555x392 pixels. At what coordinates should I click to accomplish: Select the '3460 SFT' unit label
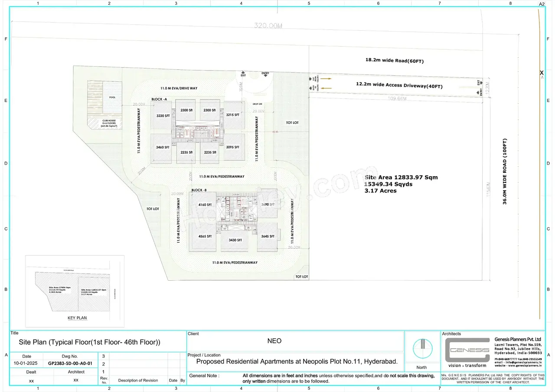pos(163,148)
